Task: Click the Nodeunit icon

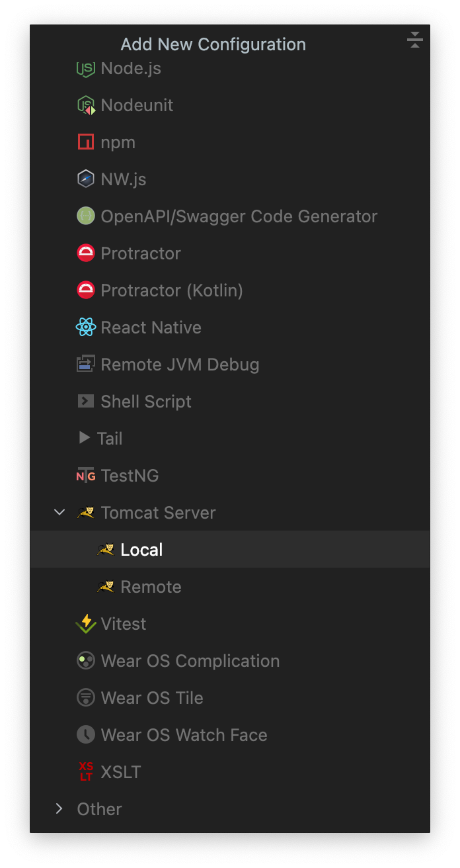Action: pyautogui.click(x=86, y=105)
